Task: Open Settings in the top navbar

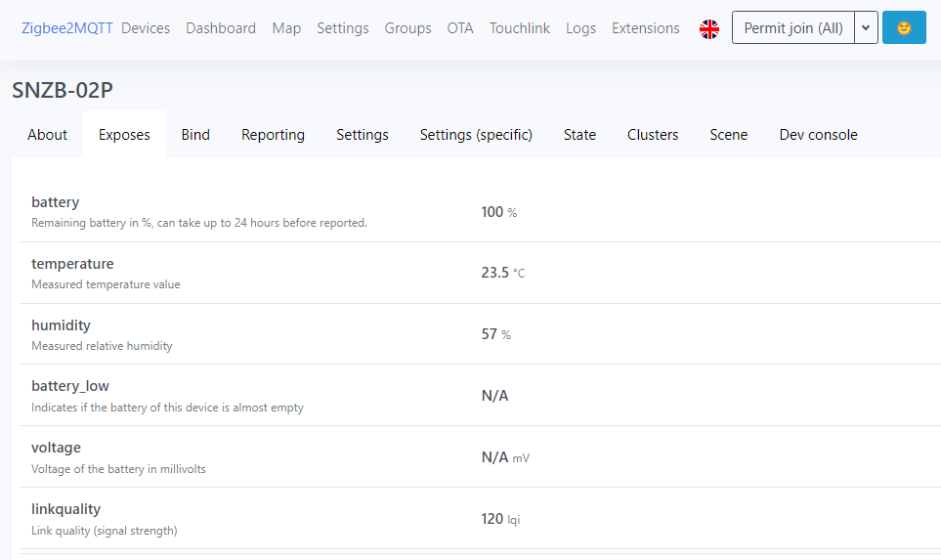Action: point(343,28)
